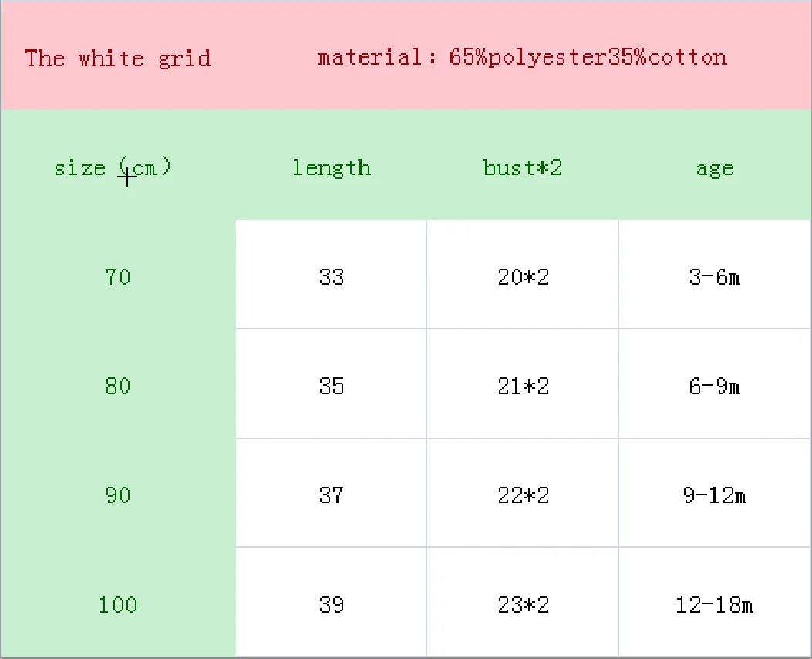Image resolution: width=812 pixels, height=659 pixels.
Task: Click the age cell showing 9-12m
Action: point(714,492)
